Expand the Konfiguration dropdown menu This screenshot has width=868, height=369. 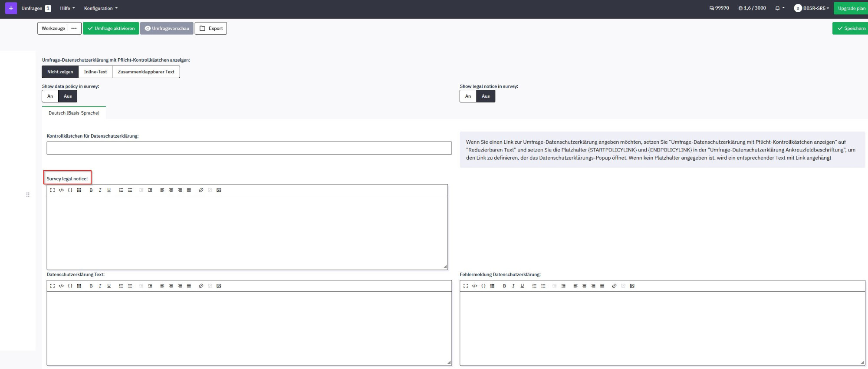[x=101, y=8]
